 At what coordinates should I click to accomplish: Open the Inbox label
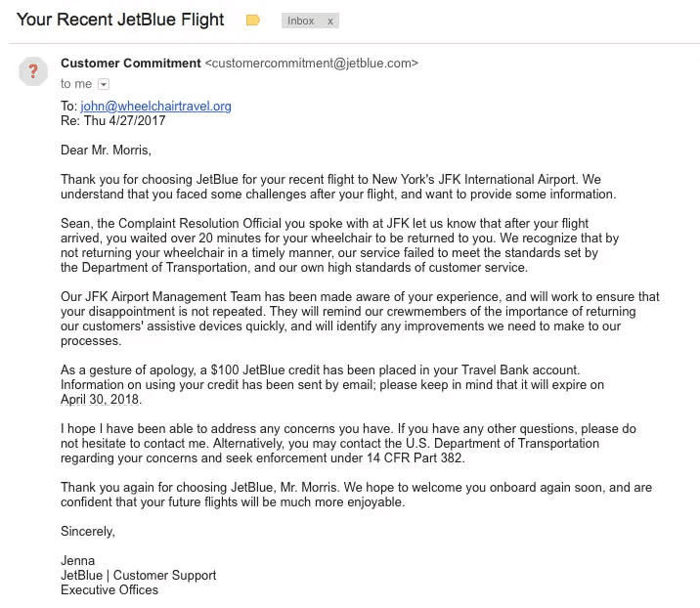[301, 21]
